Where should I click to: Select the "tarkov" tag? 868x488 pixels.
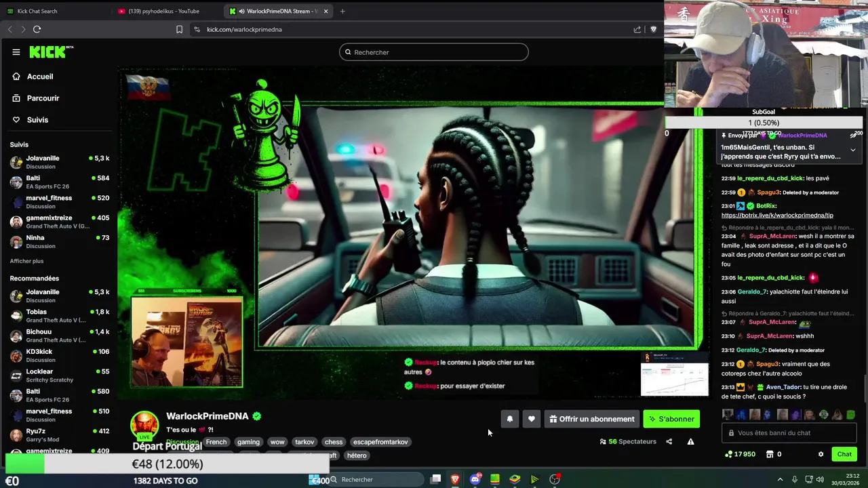[x=304, y=442]
